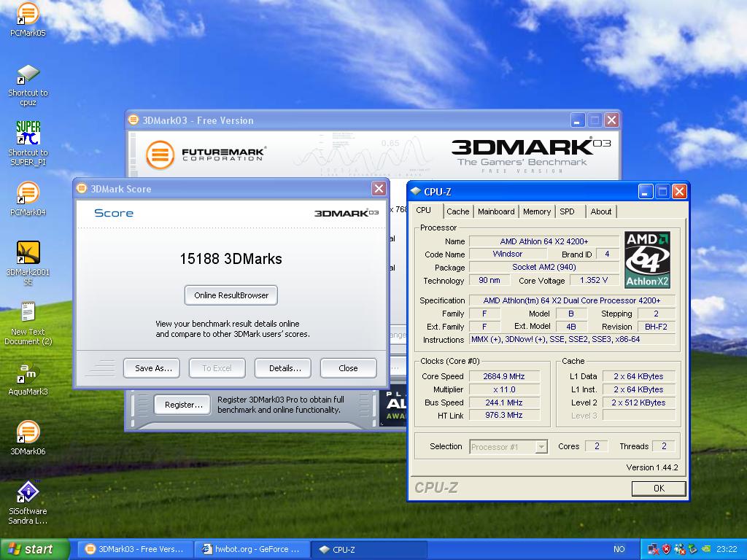The image size is (747, 560).
Task: Click OK in the CPU-Z window
Action: 659,488
